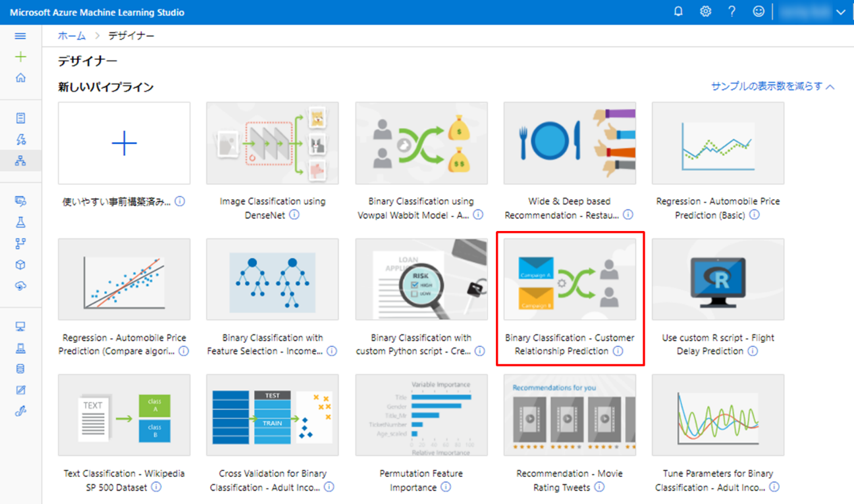Show info for Movie Rating Tweets

tap(599, 487)
